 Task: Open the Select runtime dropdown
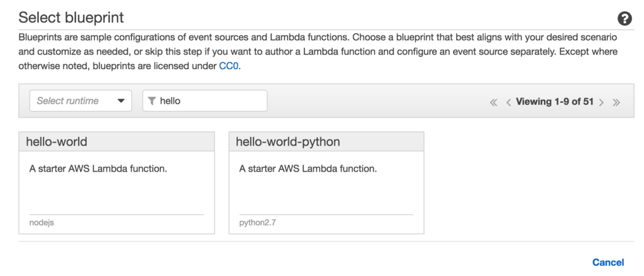click(x=80, y=101)
